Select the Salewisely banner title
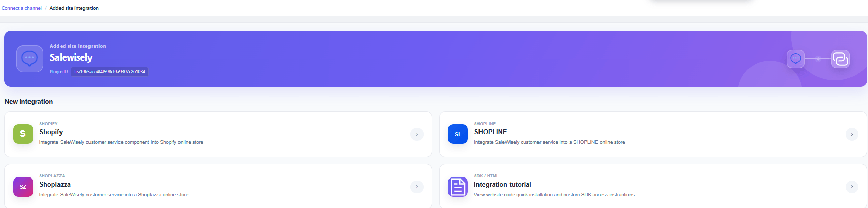868x208 pixels. pyautogui.click(x=71, y=57)
